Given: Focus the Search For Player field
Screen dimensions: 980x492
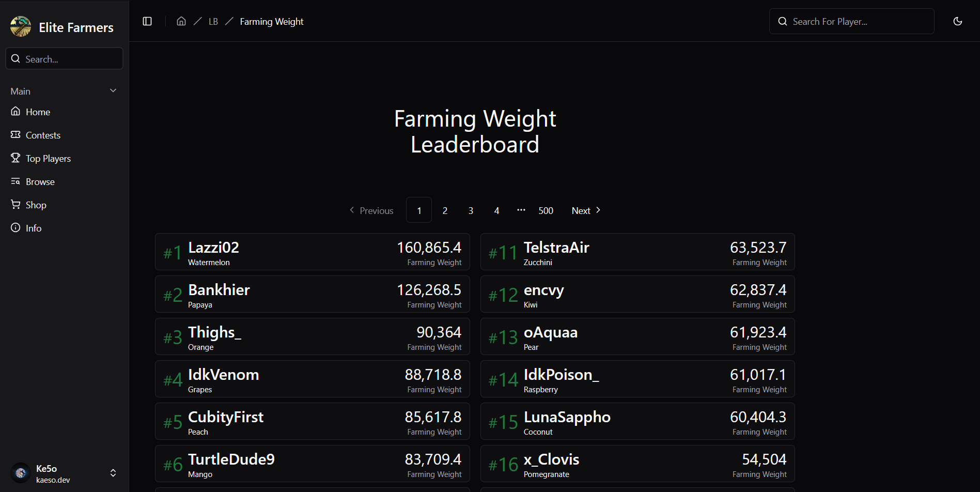Looking at the screenshot, I should (x=851, y=21).
